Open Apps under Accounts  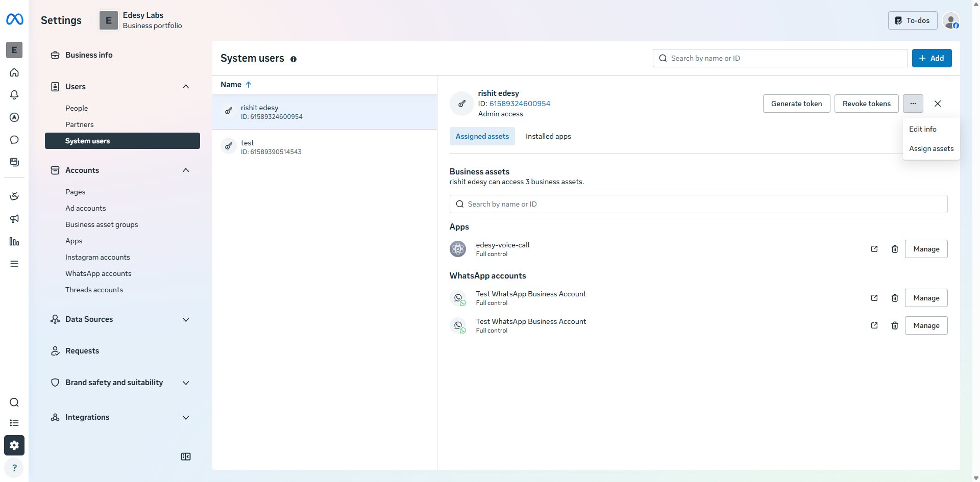(x=74, y=241)
